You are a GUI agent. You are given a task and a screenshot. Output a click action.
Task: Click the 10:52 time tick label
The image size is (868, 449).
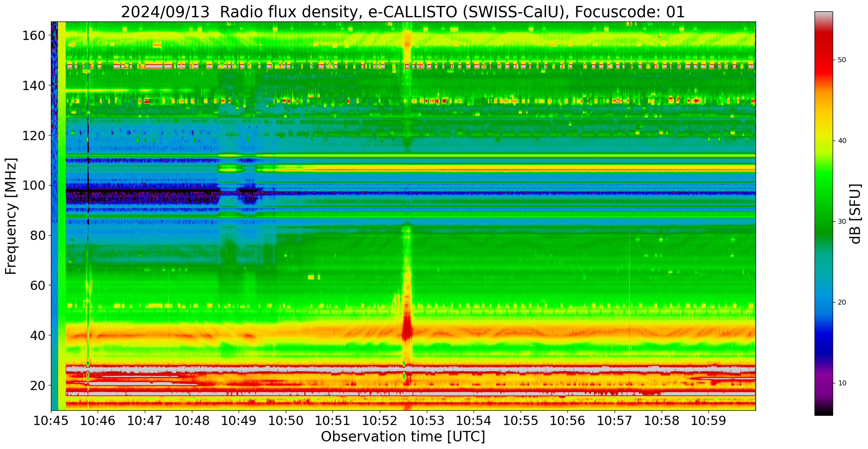pyautogui.click(x=380, y=421)
